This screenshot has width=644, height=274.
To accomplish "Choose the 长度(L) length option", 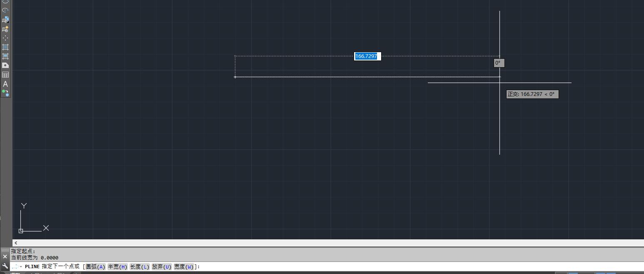I will [x=140, y=267].
